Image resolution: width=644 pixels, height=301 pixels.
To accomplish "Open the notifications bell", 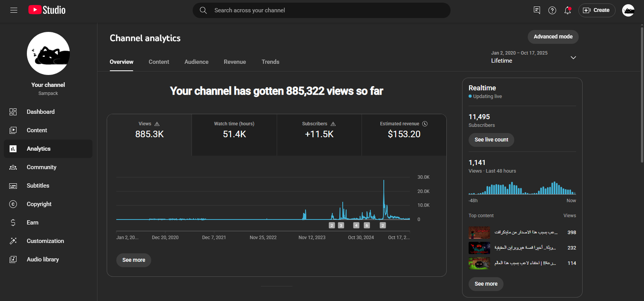I will (x=568, y=10).
